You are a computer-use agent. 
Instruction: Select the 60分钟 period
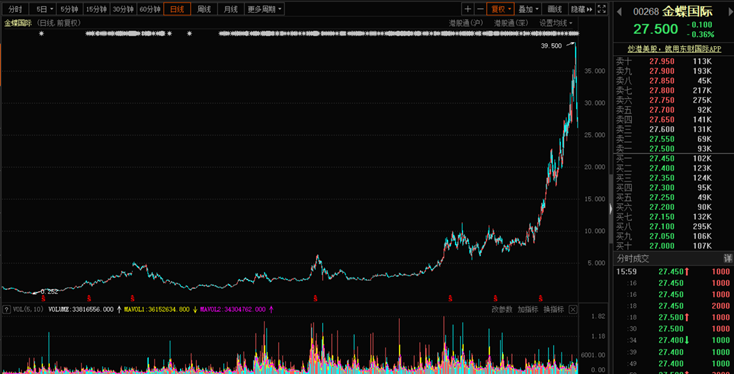click(x=150, y=9)
